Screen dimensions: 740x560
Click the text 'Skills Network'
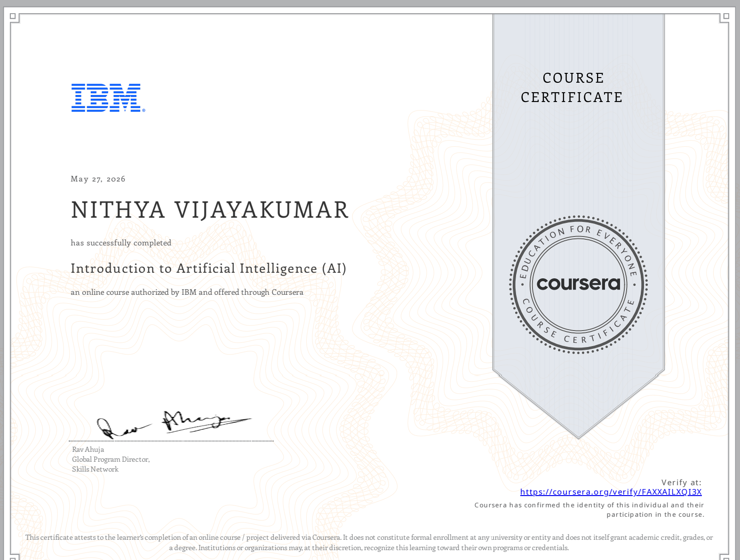click(x=95, y=469)
